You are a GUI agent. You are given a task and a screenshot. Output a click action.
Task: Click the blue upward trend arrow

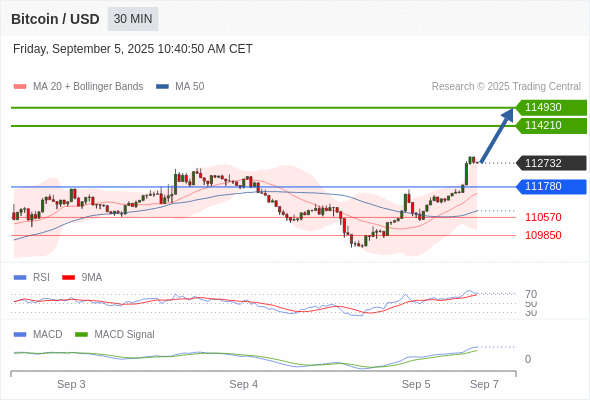497,135
